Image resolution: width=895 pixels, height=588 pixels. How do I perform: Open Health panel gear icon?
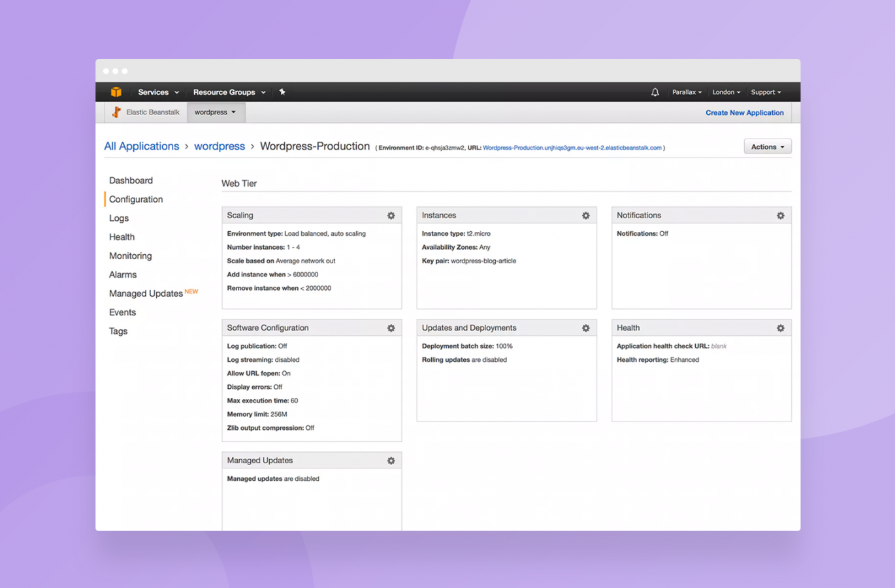point(780,328)
